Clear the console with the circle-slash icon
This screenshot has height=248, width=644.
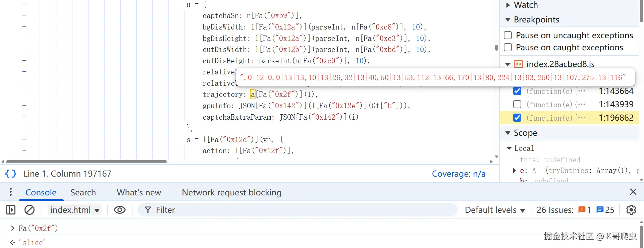pos(30,210)
